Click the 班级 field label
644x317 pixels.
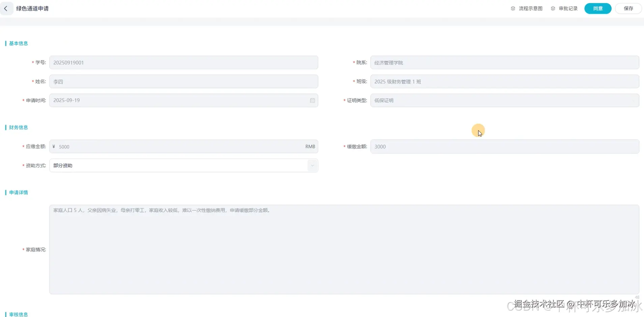(362, 81)
